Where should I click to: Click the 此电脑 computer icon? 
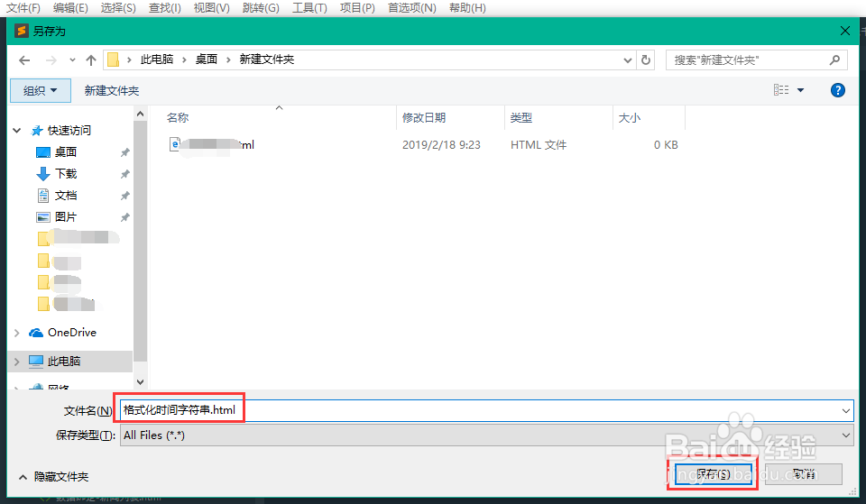click(x=36, y=361)
